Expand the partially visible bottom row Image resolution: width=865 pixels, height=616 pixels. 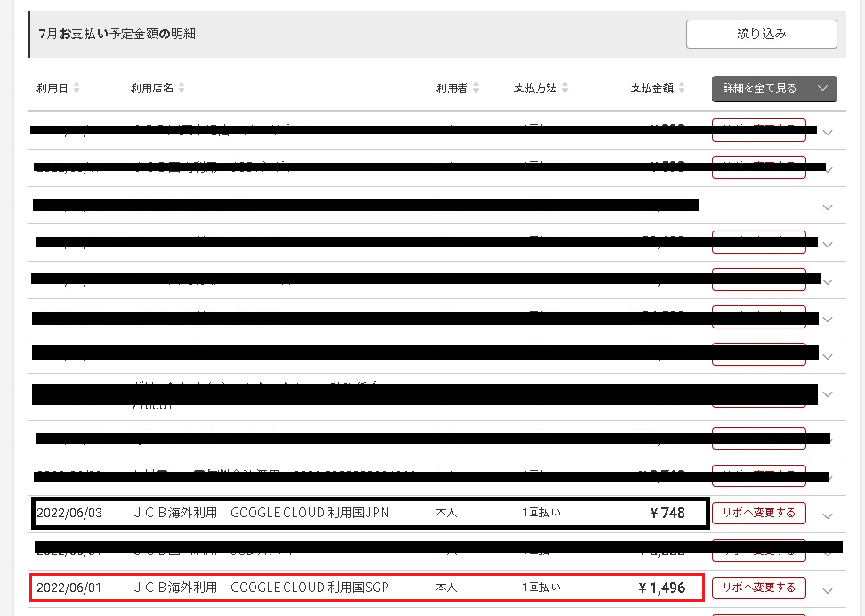point(828,612)
